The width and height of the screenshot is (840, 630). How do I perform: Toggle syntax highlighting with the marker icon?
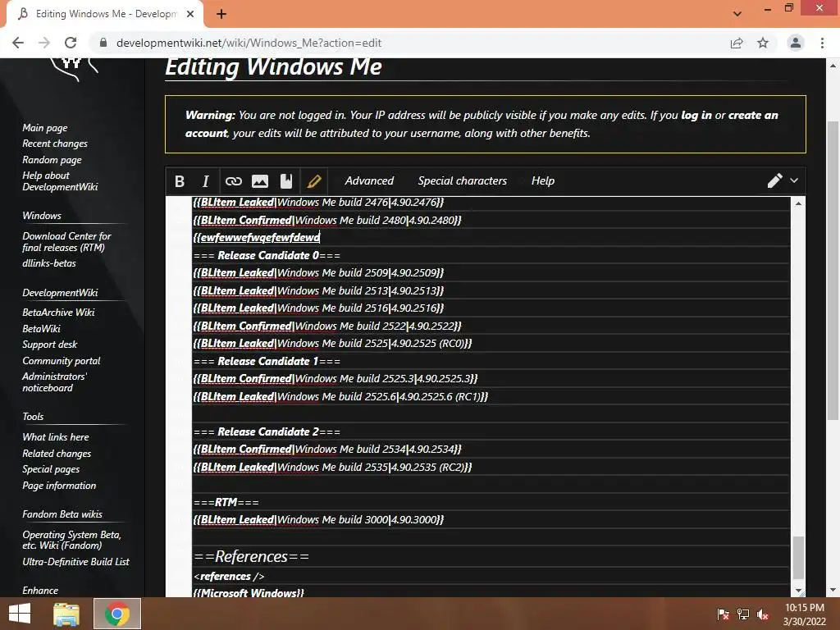tap(314, 181)
